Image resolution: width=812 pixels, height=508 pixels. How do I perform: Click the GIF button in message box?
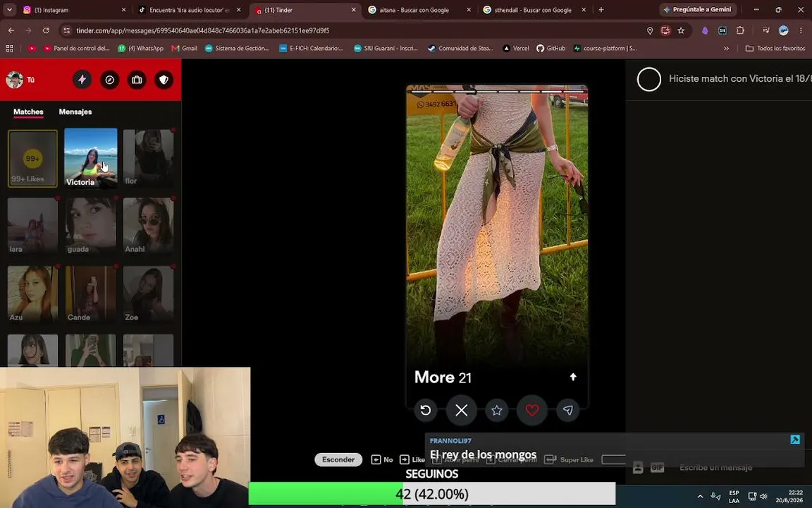point(657,468)
